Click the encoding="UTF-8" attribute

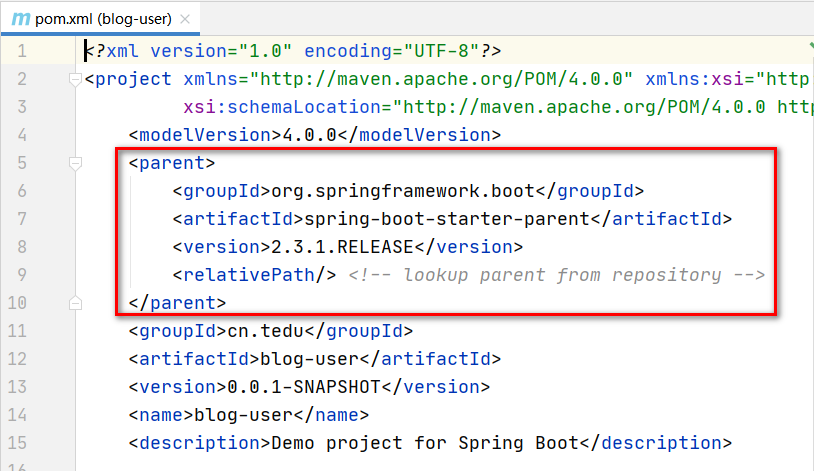click(391, 51)
